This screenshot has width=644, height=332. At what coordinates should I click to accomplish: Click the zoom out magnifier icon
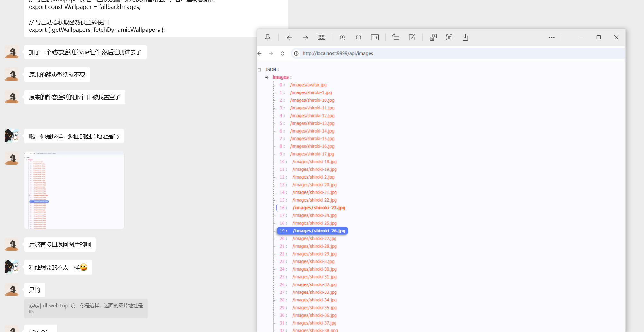359,38
